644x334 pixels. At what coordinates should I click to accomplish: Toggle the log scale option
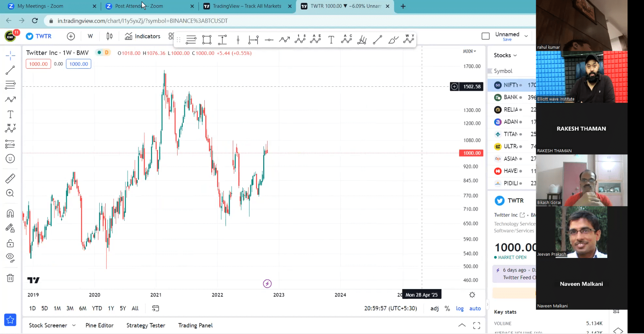pos(460,308)
